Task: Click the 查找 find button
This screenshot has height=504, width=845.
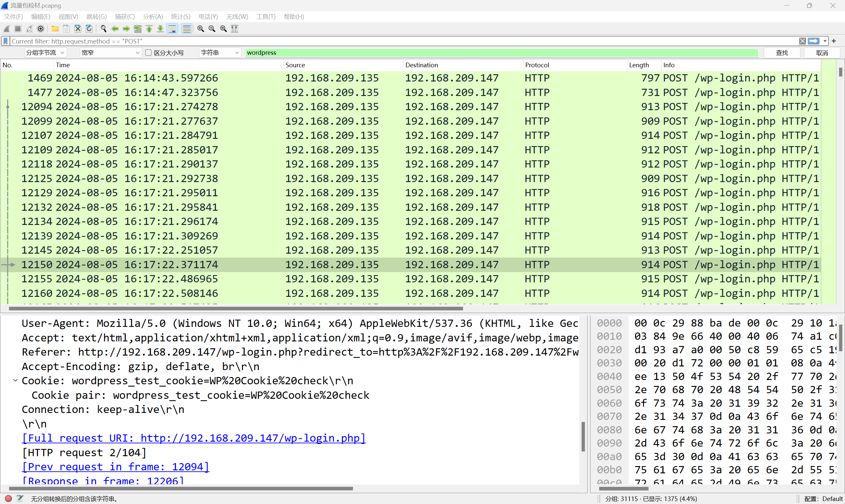Action: coord(782,53)
